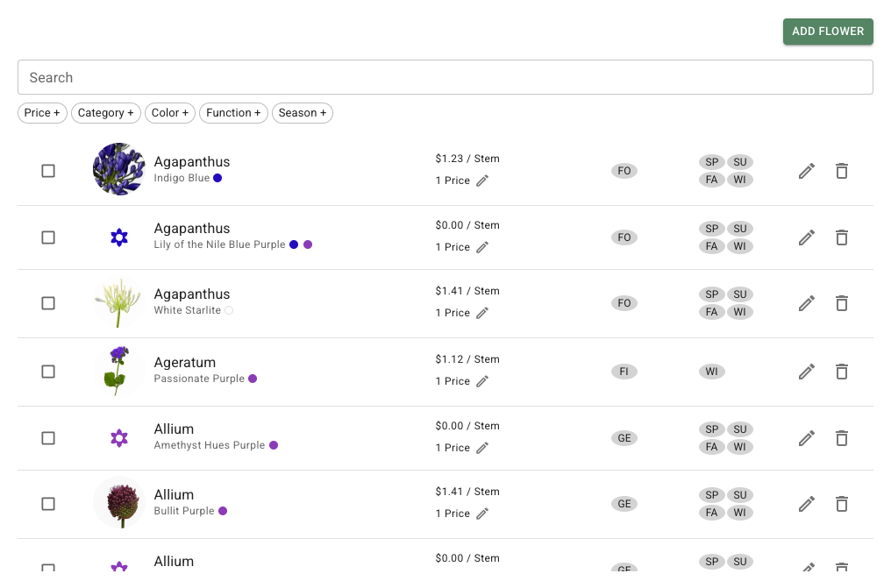Check the Allium Bullit Purple checkbox

click(x=48, y=504)
